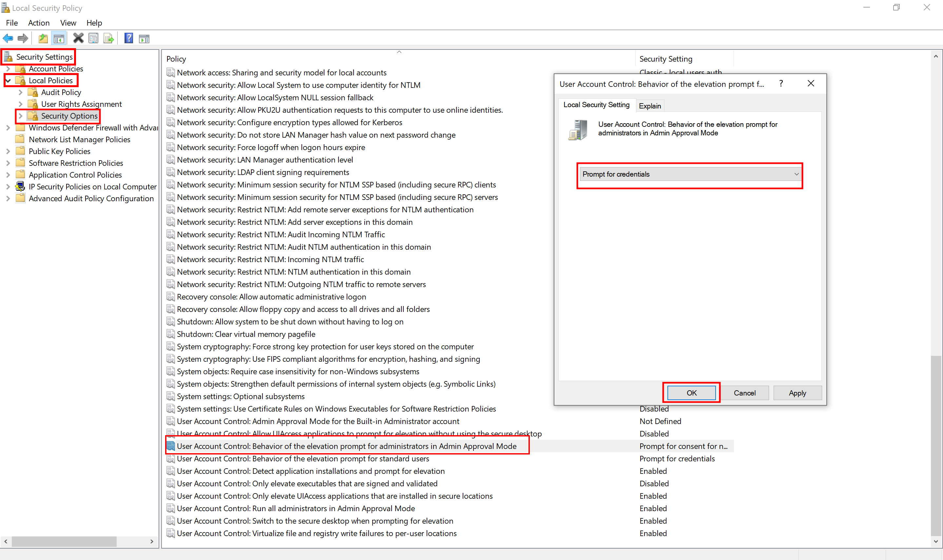Click OK in the dialog
Viewport: 943px width, 560px height.
(691, 393)
